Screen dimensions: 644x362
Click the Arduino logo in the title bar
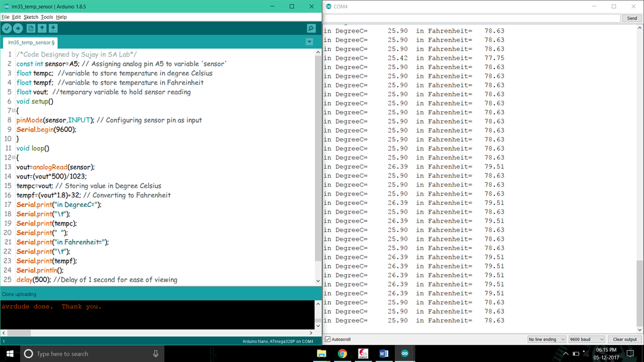click(6, 6)
